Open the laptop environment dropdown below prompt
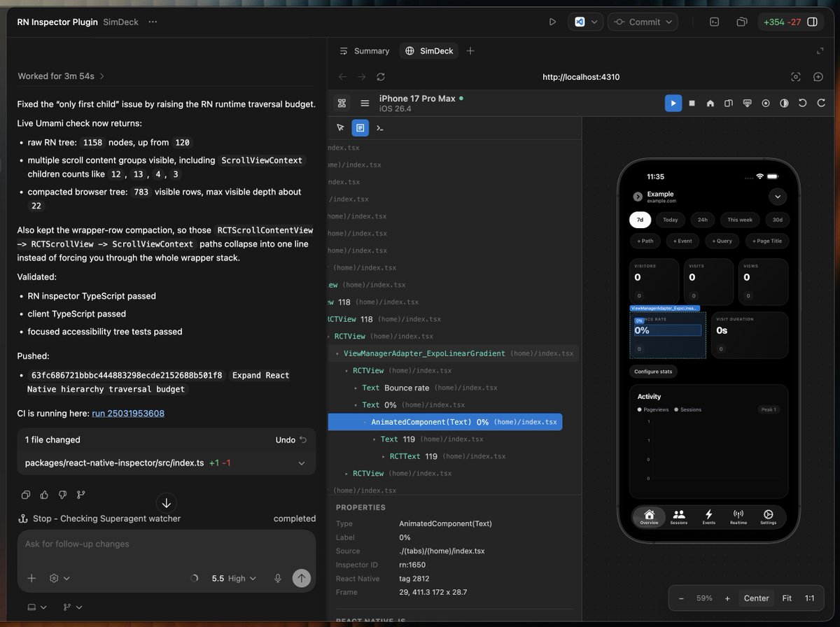 pos(37,607)
